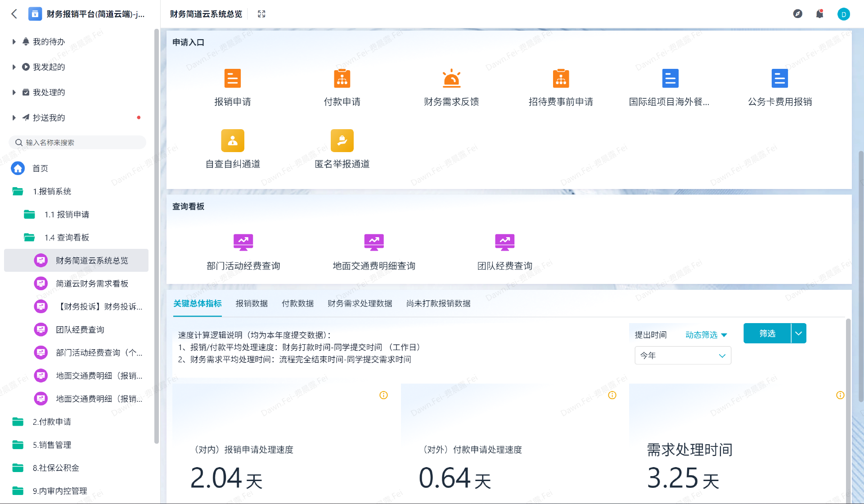Switch to the 报销数据 tab

[251, 303]
